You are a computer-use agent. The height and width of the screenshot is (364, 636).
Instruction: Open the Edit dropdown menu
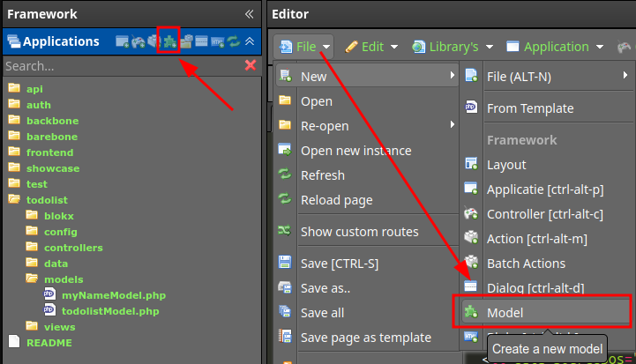tap(371, 47)
